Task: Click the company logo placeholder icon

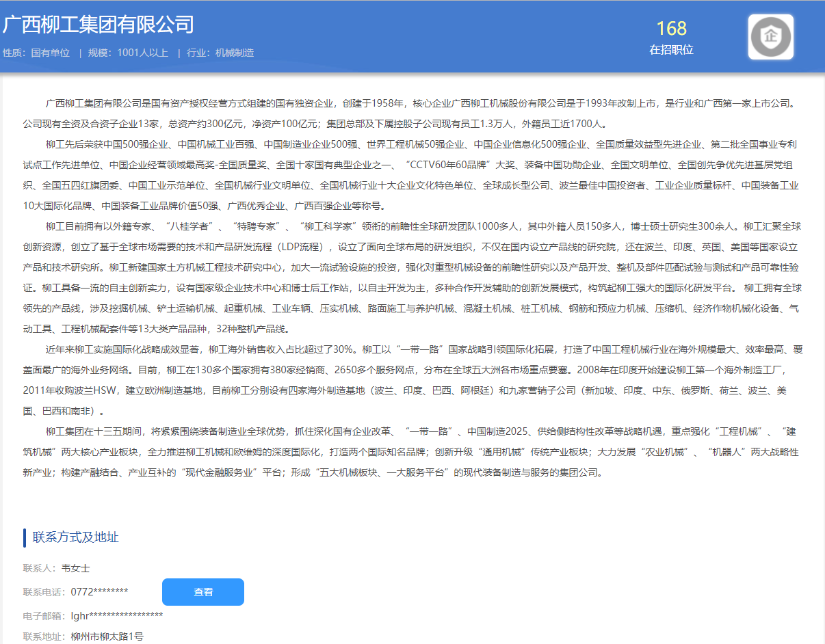Action: [x=771, y=37]
